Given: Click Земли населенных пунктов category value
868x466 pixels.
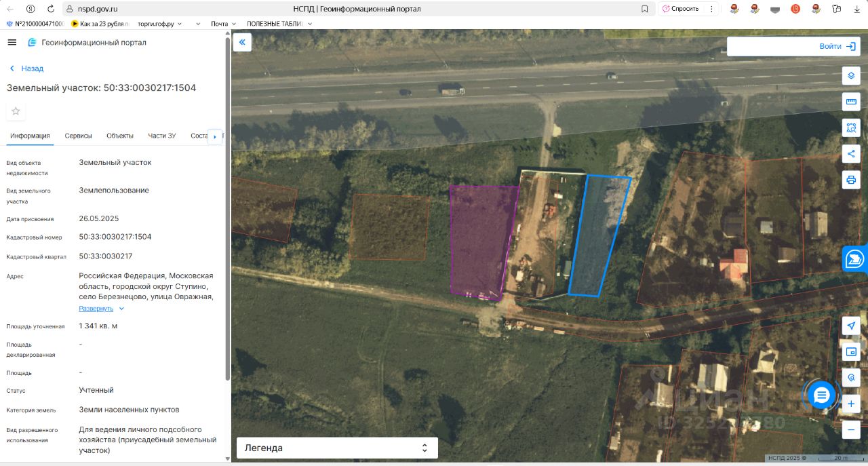Looking at the screenshot, I should pyautogui.click(x=129, y=410).
